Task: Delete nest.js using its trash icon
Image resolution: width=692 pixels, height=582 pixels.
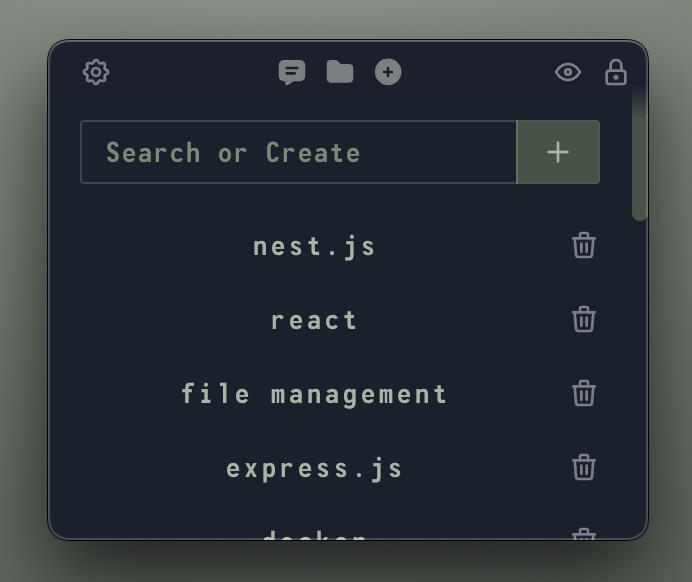Action: [584, 245]
